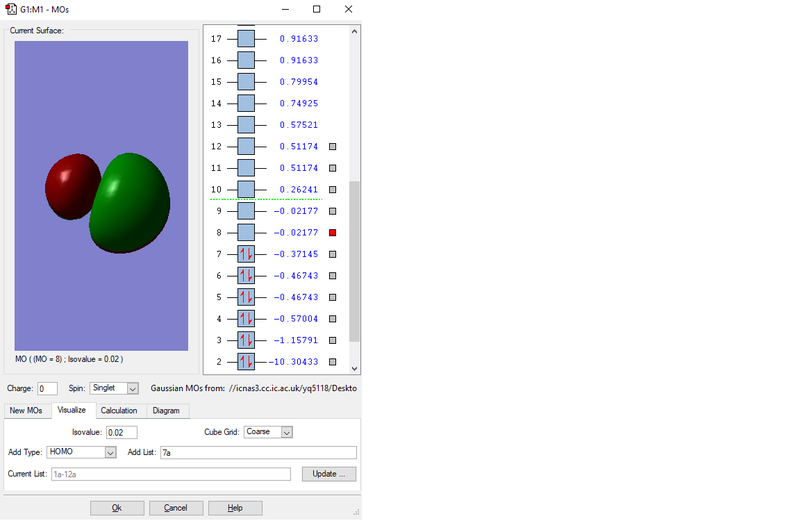The image size is (800, 521).
Task: Toggle surface marker for MO 12
Action: pos(333,146)
